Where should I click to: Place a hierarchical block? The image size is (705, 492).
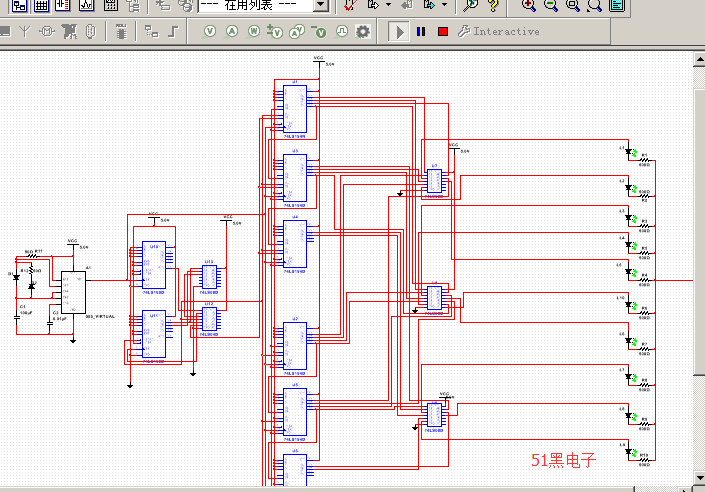click(x=152, y=31)
